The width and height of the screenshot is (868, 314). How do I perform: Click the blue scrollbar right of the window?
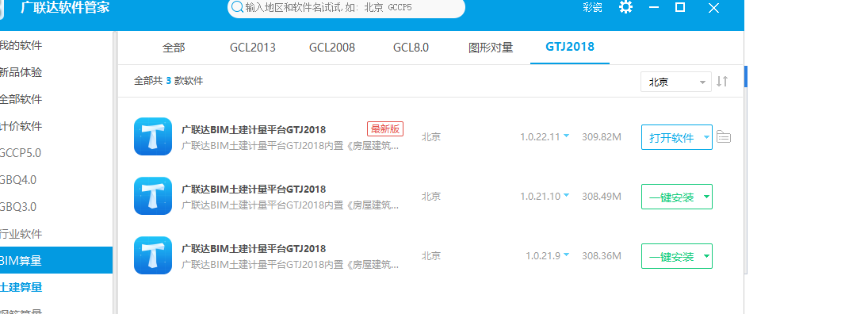(746, 76)
